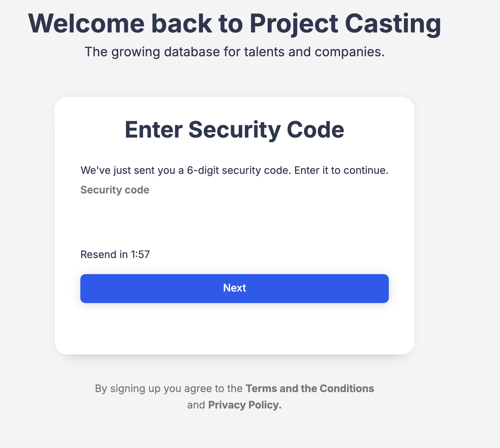Click 'Project Casting' in the page title

[345, 23]
